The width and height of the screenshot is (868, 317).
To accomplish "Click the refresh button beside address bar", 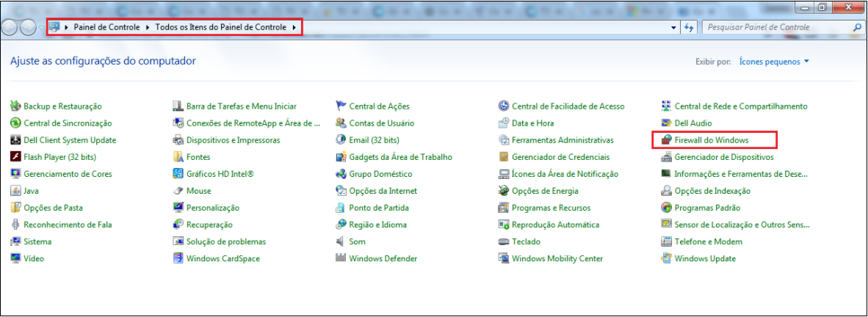I will pos(690,27).
